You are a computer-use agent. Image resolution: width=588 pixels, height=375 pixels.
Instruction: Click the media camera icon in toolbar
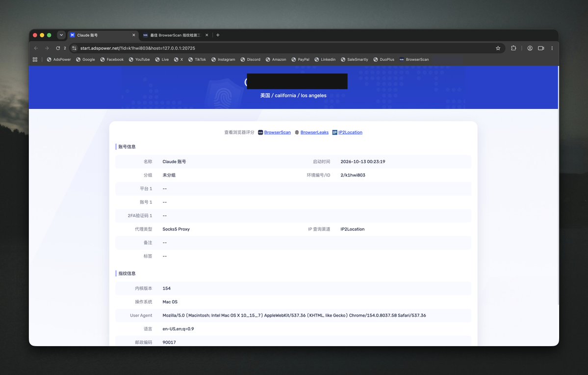tap(541, 48)
